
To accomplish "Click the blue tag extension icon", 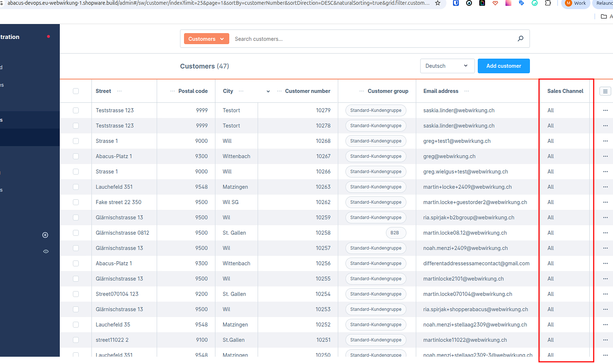I will [x=522, y=3].
